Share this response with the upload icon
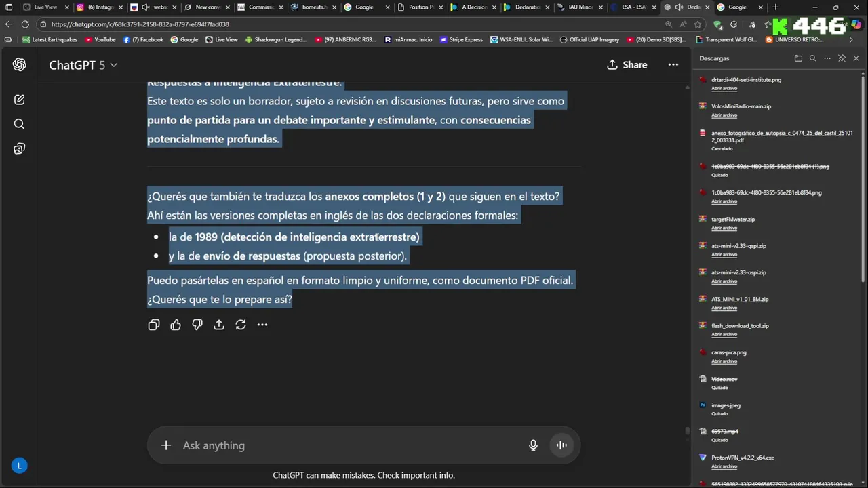The width and height of the screenshot is (868, 488). (x=219, y=325)
